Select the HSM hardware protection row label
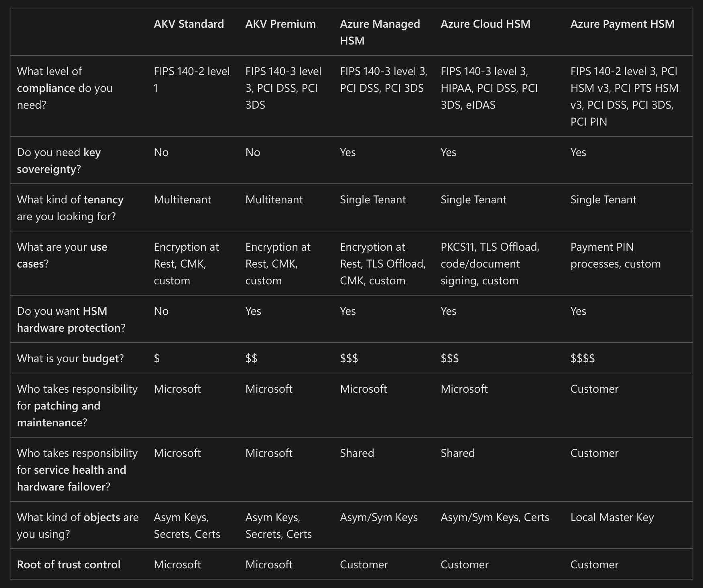Screen dimensions: 703x588 (x=71, y=319)
